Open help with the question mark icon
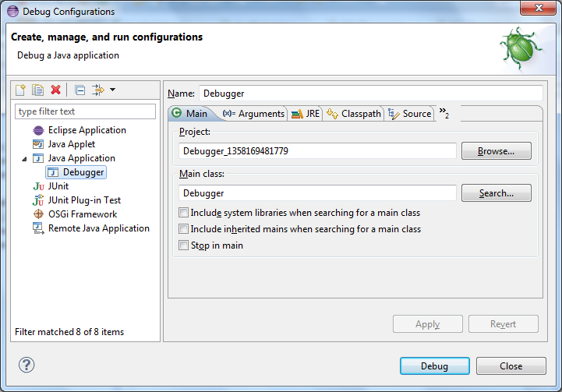The width and height of the screenshot is (562, 392). point(27,366)
